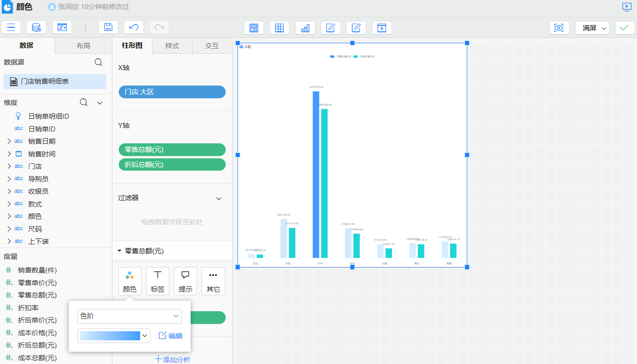This screenshot has width=637, height=364.
Task: Select the 成本总额(元) measure
Action: pos(37,358)
